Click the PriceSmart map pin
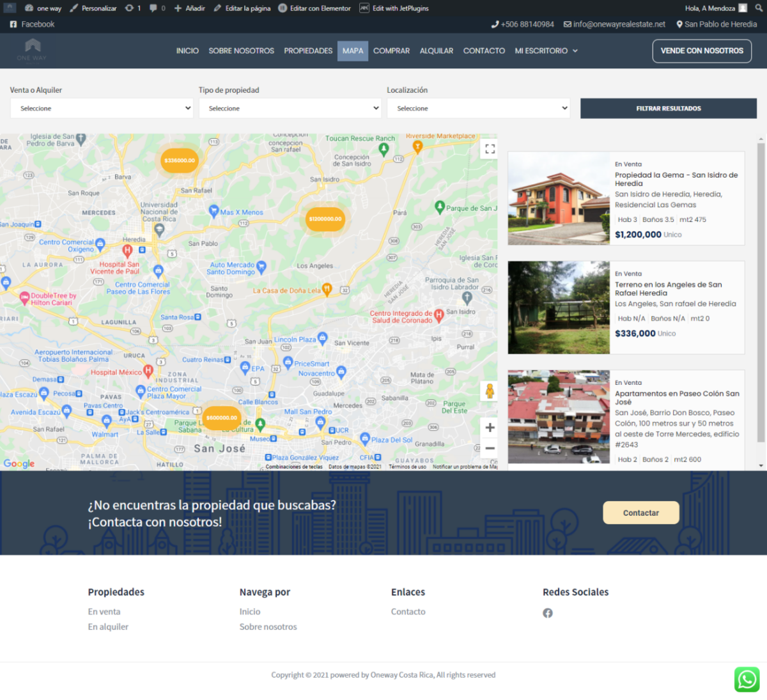The image size is (767, 700). (288, 362)
